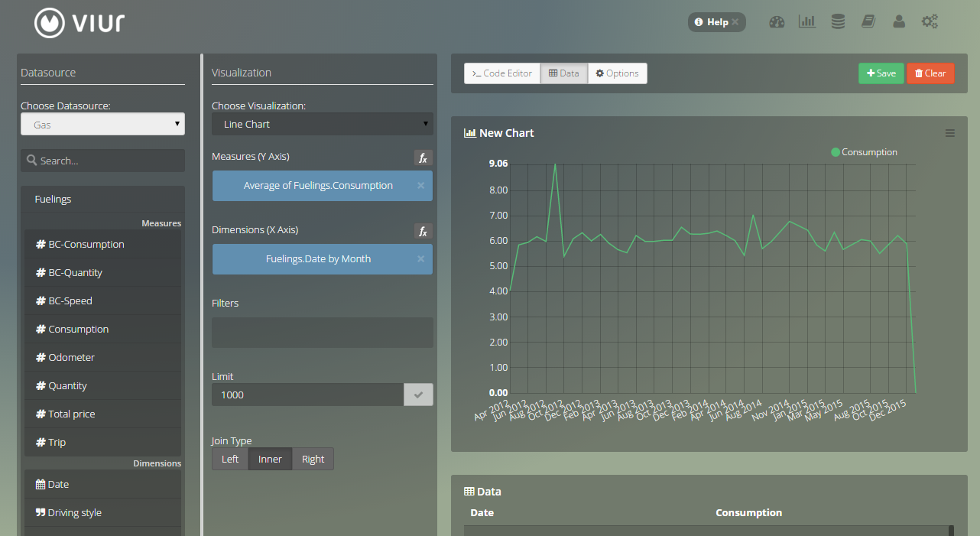
Task: Remove Average of Fuelings.Consumption measure
Action: (x=420, y=186)
